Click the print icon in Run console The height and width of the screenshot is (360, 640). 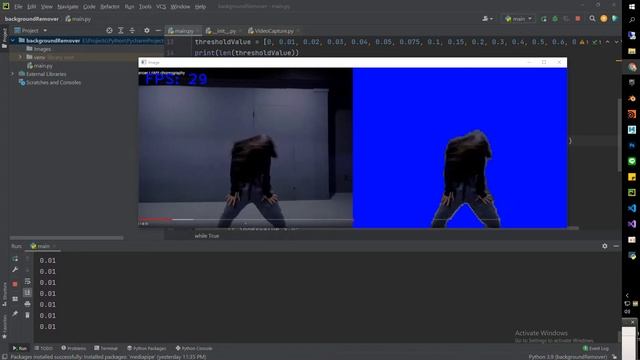(x=27, y=304)
